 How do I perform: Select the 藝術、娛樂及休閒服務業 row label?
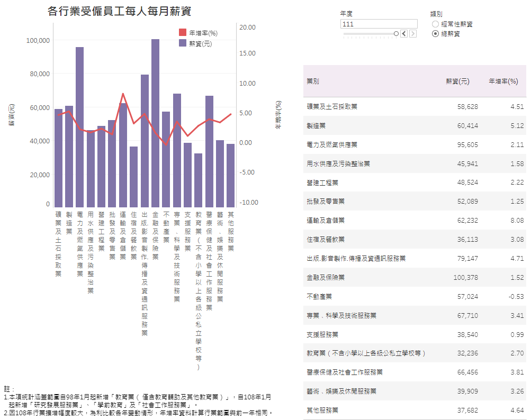[341, 391]
